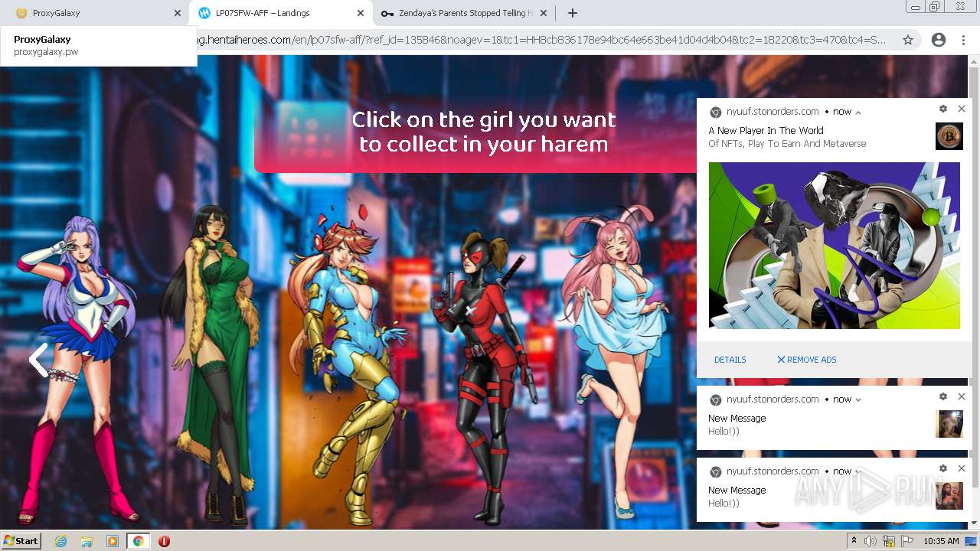
Task: Go to previous slide with left arrow
Action: (x=38, y=360)
